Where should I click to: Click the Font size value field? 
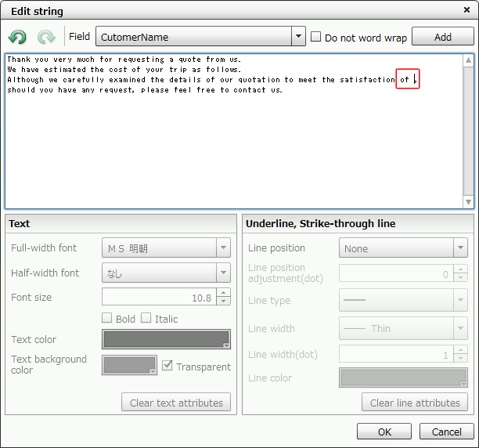click(x=159, y=297)
